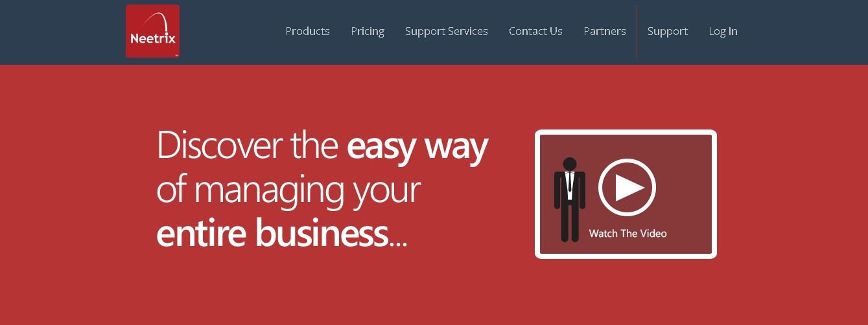Click the bold "easy way" headline text
868x325 pixels.
(x=417, y=147)
